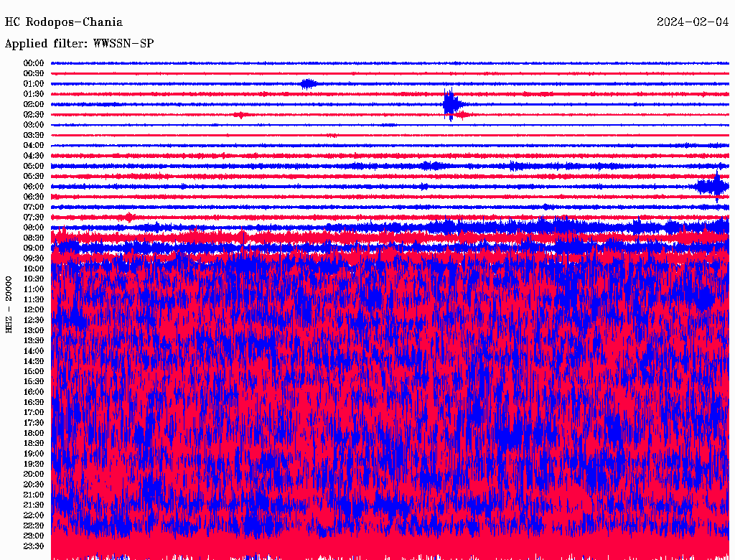Select the 00:00 time label
735x560 pixels.
click(34, 63)
